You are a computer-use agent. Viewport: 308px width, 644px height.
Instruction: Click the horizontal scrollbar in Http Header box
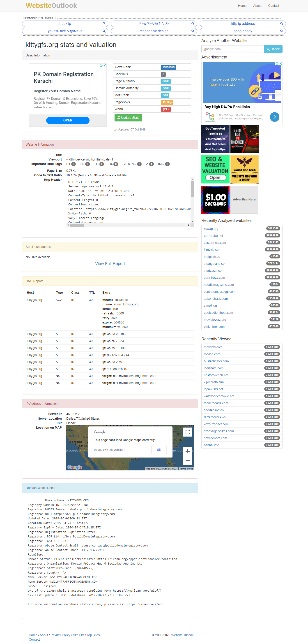click(x=77, y=225)
